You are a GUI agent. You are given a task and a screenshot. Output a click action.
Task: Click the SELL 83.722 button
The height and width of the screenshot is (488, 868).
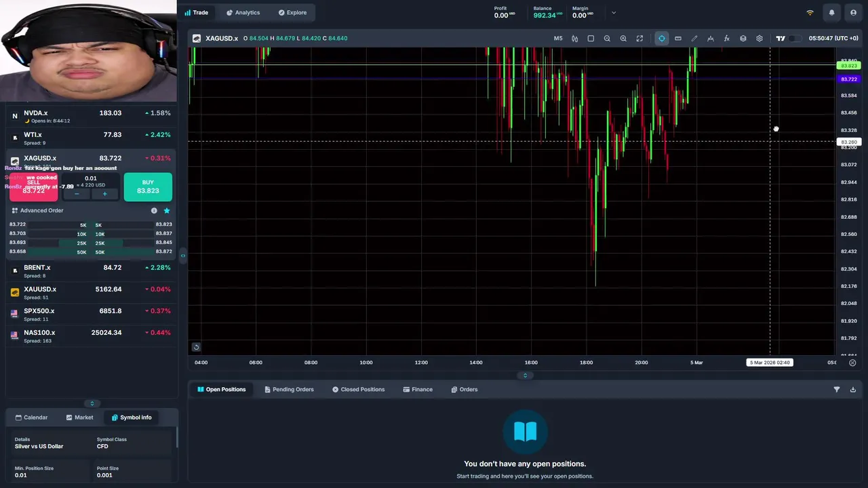[34, 187]
